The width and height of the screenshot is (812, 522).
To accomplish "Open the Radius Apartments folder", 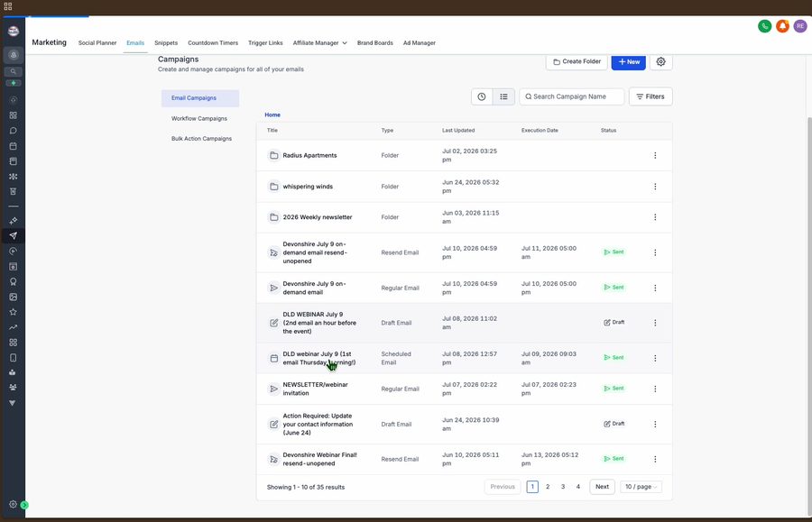I will click(309, 155).
